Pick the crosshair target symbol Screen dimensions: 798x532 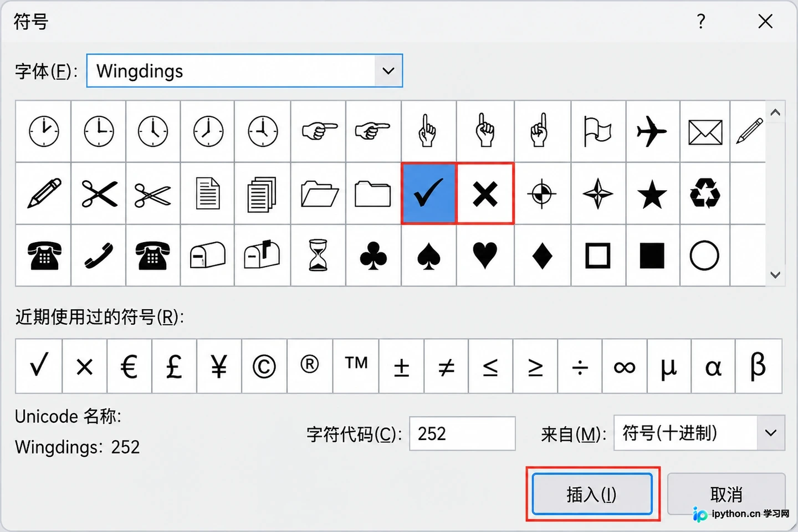click(x=542, y=193)
